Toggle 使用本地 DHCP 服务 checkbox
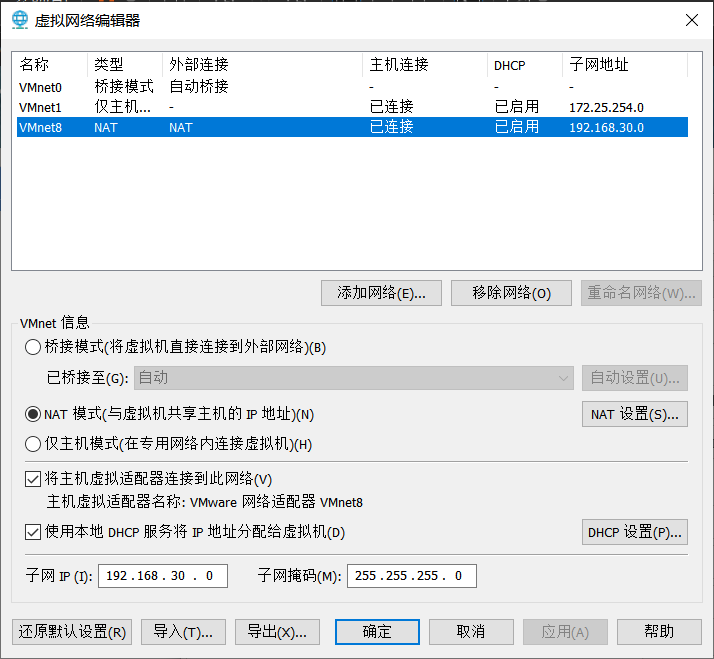The width and height of the screenshot is (714, 659). 32,532
